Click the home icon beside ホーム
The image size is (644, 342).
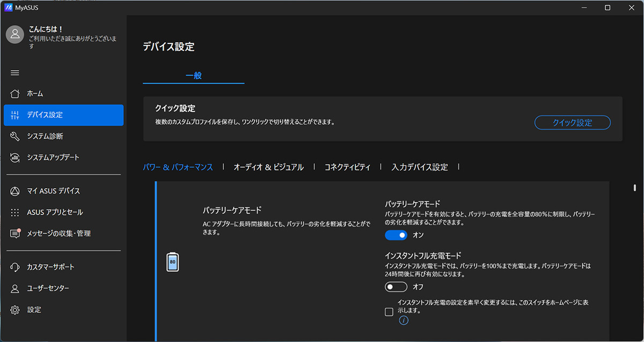pos(15,94)
